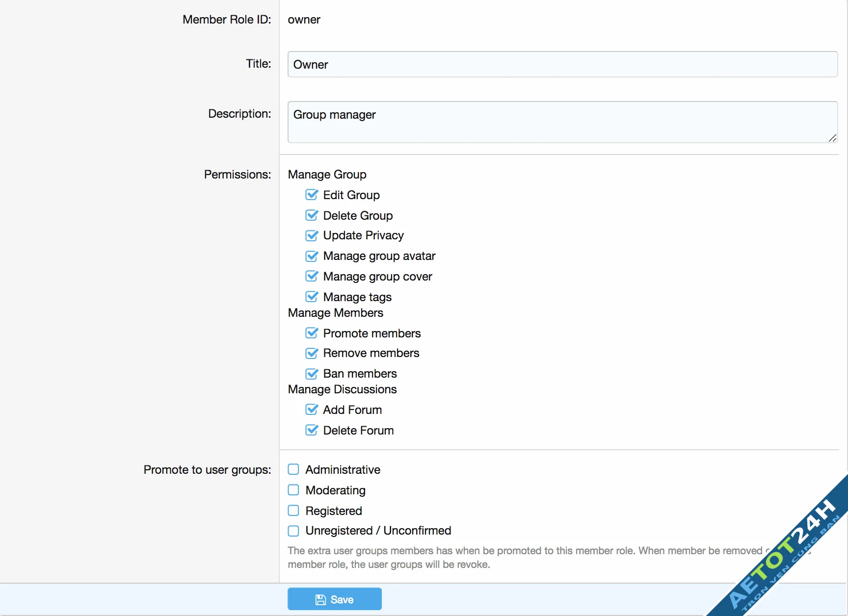Screen dimensions: 848x616
Task: Toggle the Manage tags permission
Action: [312, 297]
